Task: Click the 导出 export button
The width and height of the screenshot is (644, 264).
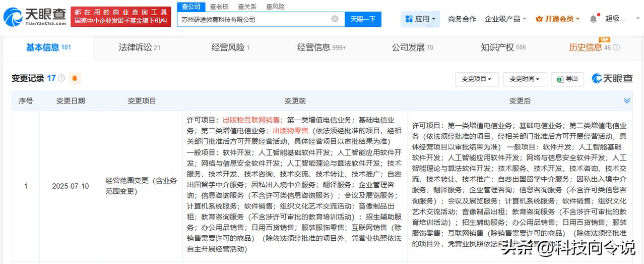Action: [x=567, y=79]
